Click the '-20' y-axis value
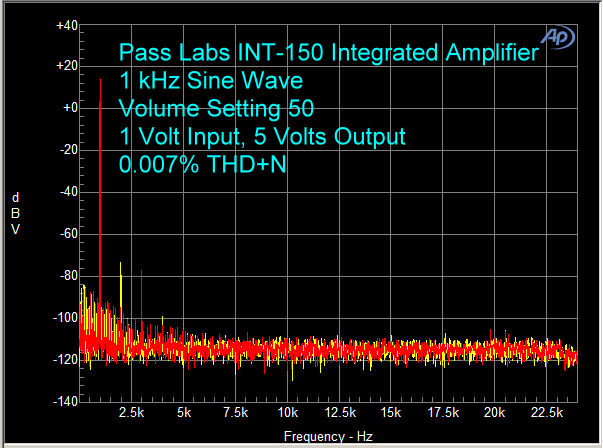This screenshot has height=448, width=603. (x=69, y=150)
